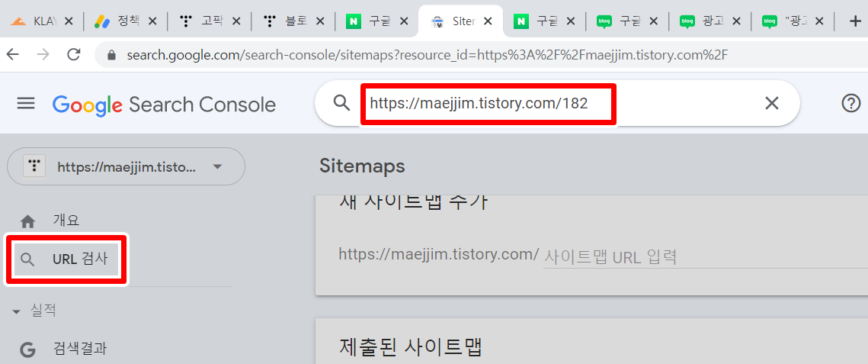Close the KLAY browser tab

(69, 21)
